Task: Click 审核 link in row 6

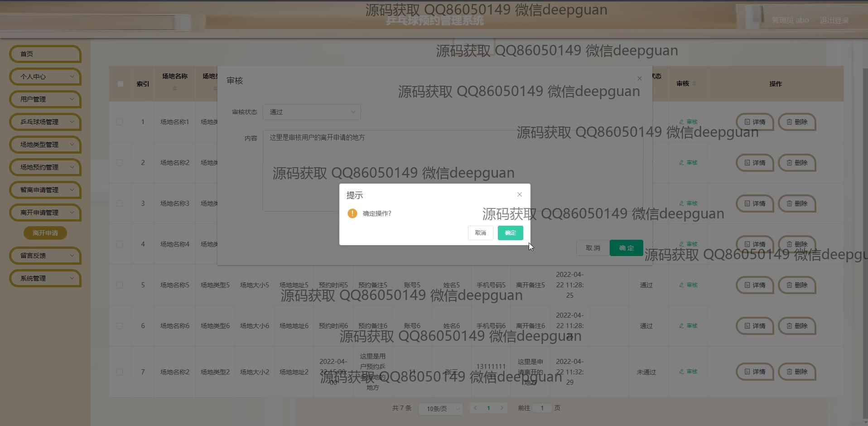Action: (688, 326)
